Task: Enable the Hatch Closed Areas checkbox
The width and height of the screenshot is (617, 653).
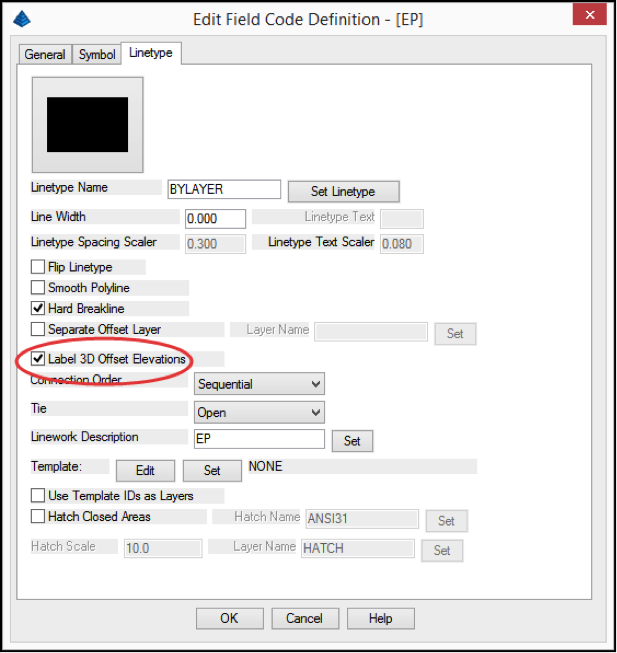Action: pyautogui.click(x=38, y=516)
